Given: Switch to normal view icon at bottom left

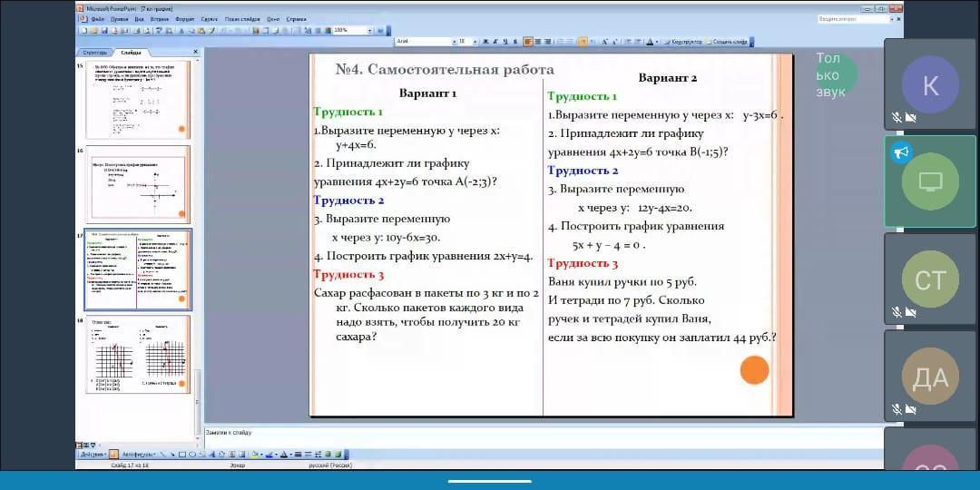Looking at the screenshot, I should [79, 445].
